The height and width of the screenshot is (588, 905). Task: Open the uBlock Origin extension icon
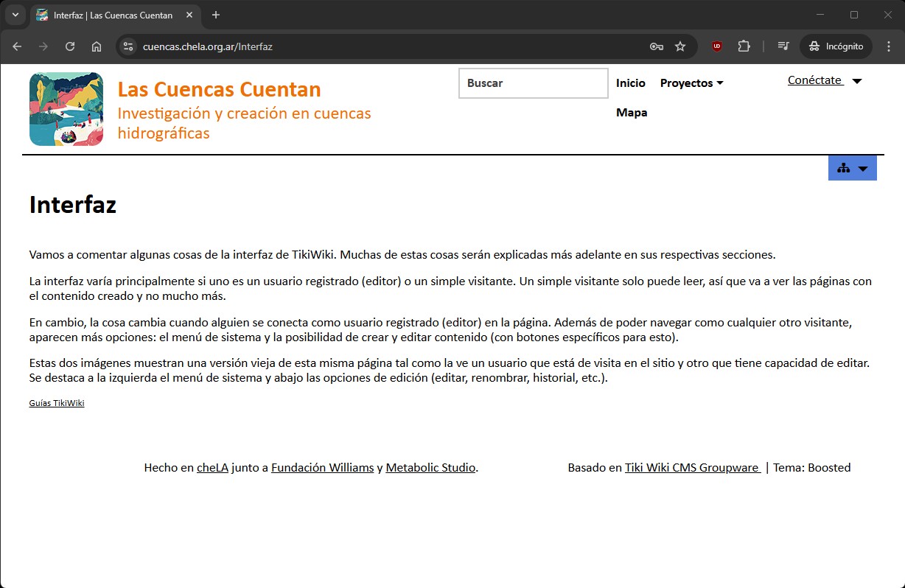pos(716,46)
